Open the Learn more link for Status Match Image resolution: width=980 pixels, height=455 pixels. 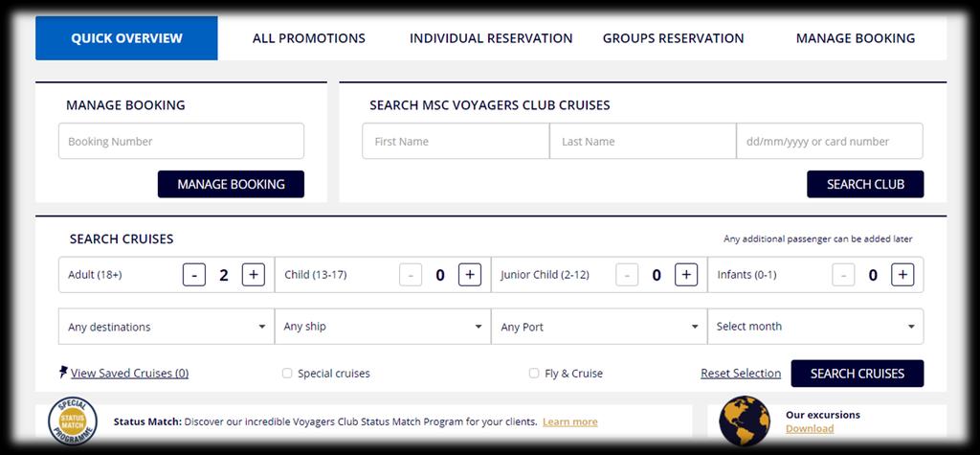570,421
